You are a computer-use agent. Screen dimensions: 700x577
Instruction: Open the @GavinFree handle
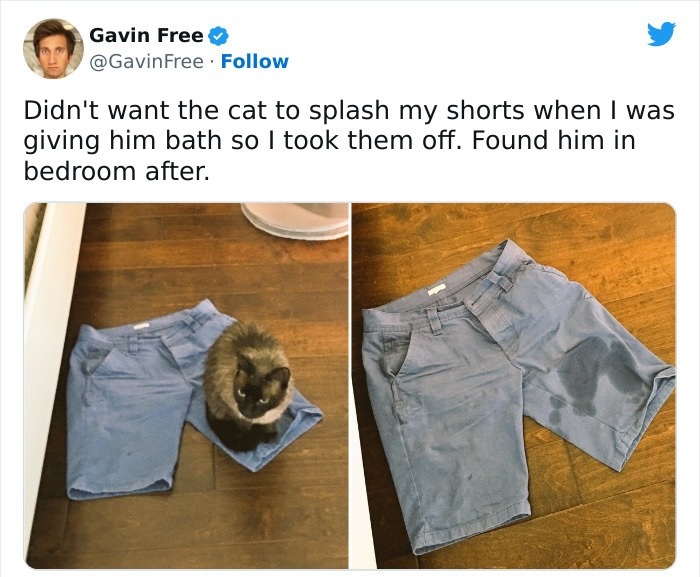pyautogui.click(x=148, y=62)
